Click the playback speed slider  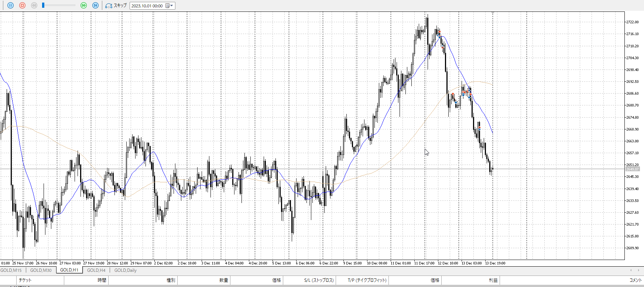coord(59,6)
